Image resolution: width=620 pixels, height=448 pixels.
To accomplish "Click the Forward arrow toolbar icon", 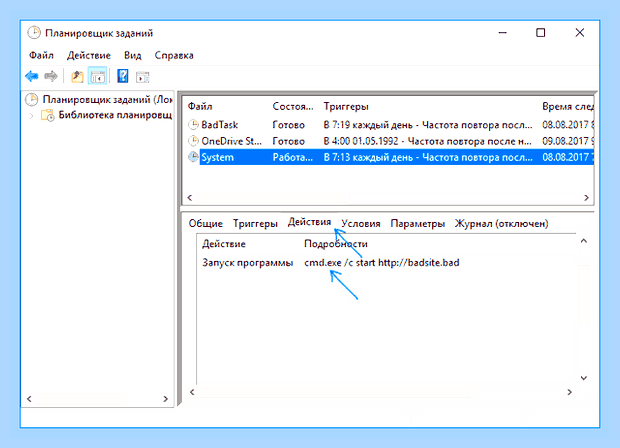I will pos(51,76).
